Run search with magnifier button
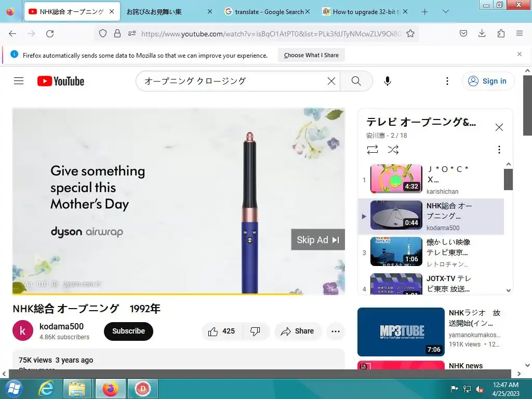This screenshot has height=399, width=532. pos(356,81)
